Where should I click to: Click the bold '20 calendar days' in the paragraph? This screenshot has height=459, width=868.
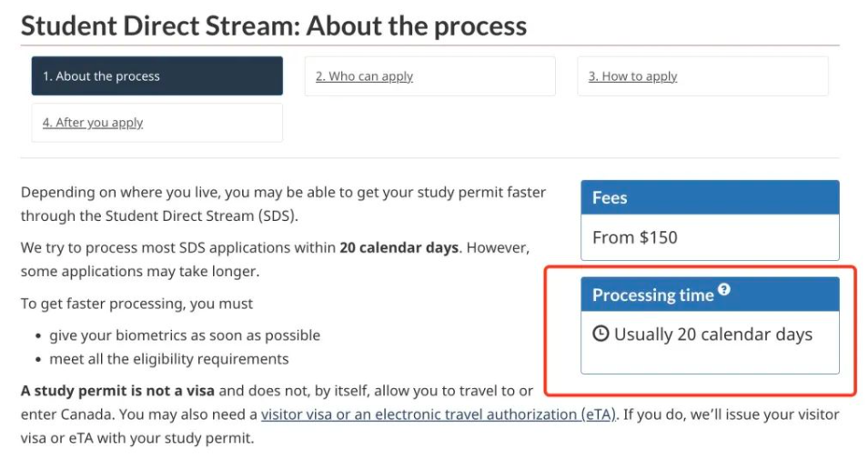pyautogui.click(x=399, y=247)
